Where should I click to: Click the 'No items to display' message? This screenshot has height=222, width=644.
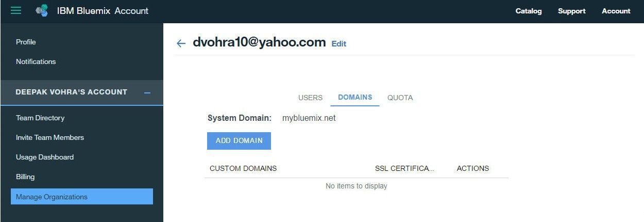click(357, 186)
